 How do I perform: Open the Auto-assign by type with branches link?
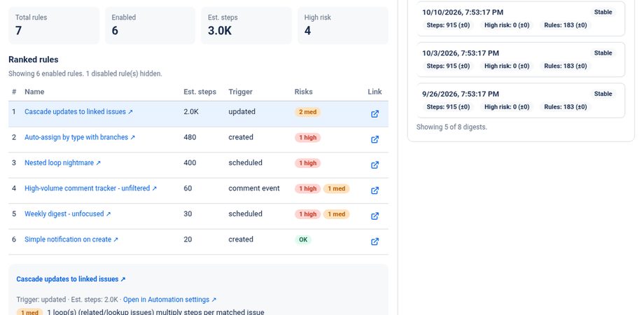coord(80,137)
